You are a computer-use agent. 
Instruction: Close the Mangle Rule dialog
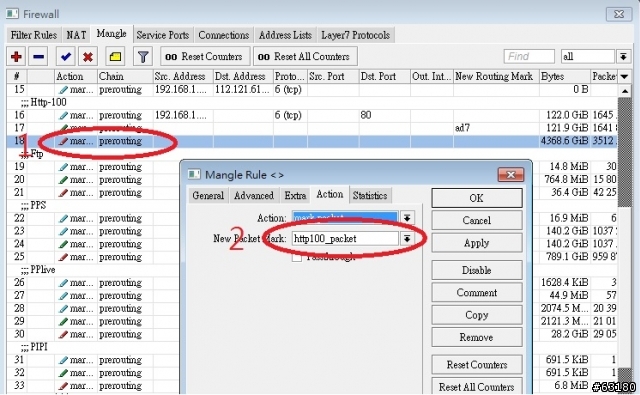[511, 175]
